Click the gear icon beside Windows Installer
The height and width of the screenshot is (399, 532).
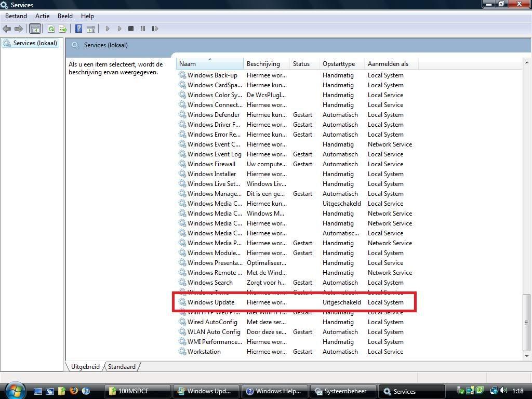coord(182,174)
